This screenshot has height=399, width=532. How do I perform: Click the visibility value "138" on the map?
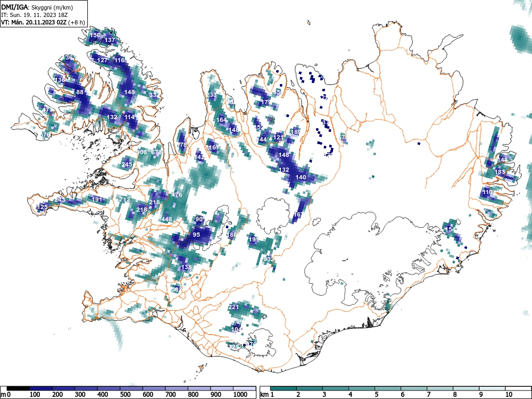click(186, 267)
